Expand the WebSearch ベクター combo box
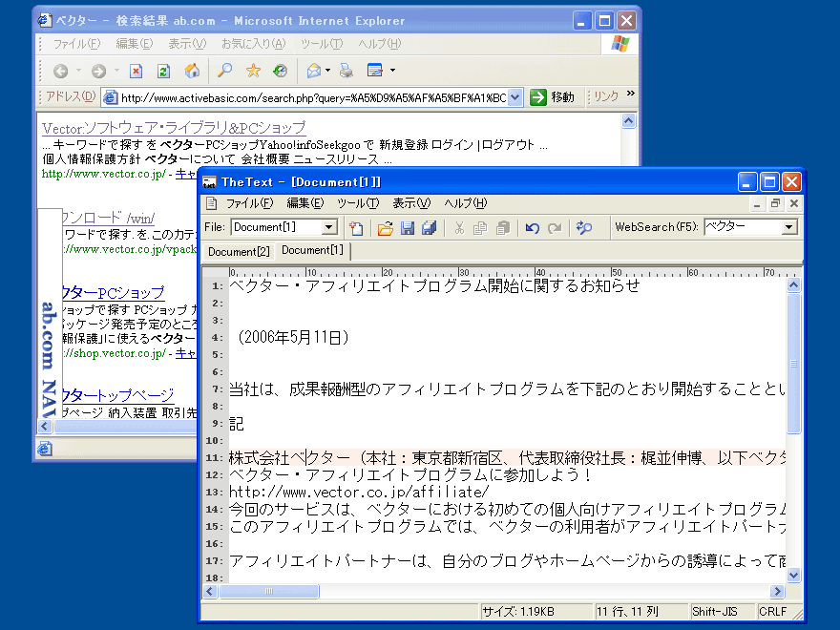Image resolution: width=840 pixels, height=630 pixels. 788,228
